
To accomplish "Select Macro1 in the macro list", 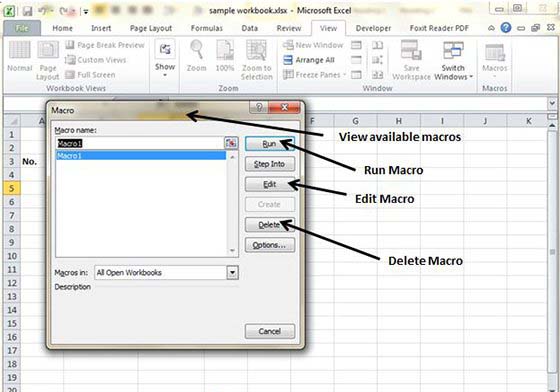I will click(x=141, y=156).
